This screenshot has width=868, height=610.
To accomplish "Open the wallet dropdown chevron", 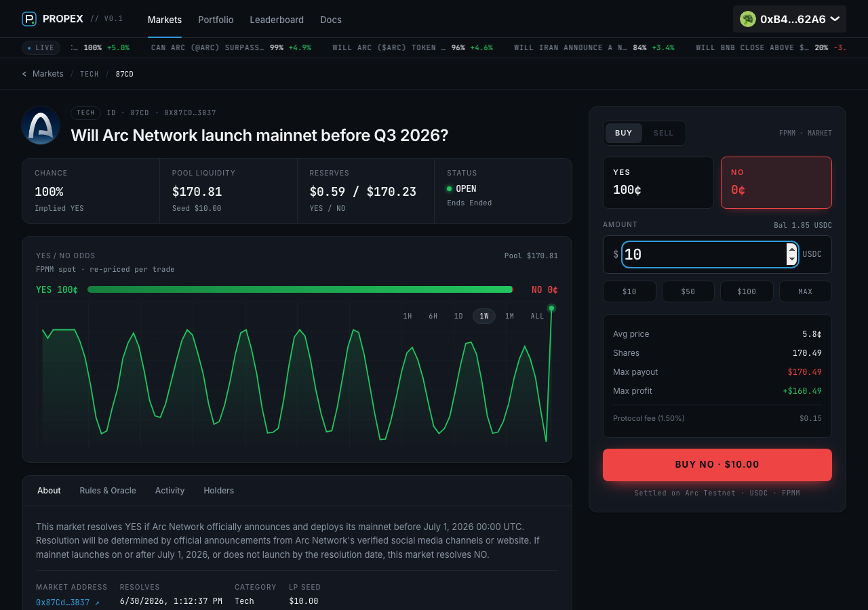I will pos(835,19).
